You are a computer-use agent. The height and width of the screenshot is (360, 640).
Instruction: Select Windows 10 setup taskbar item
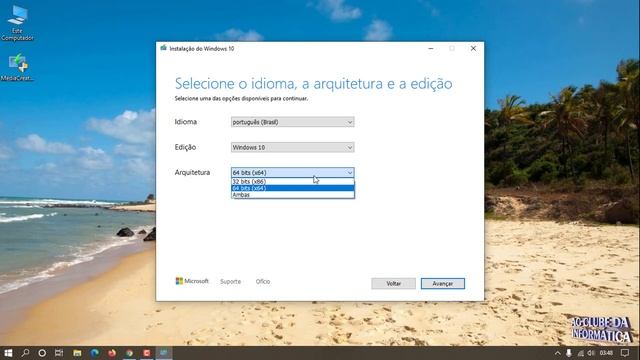164,353
